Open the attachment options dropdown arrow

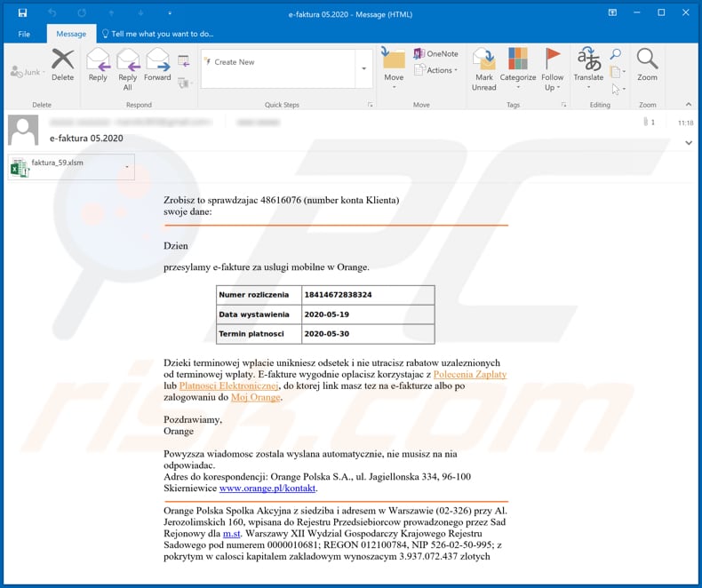click(x=127, y=167)
